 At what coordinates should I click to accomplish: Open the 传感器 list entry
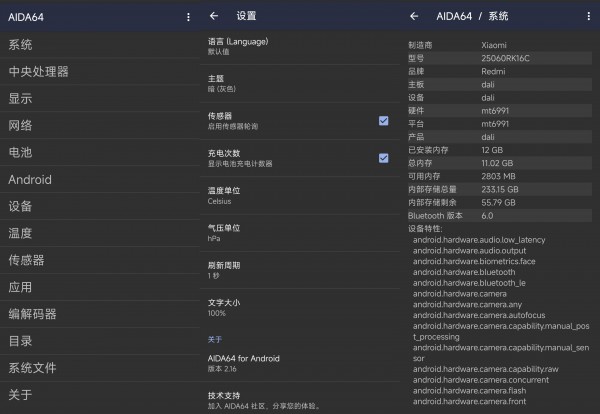coord(100,260)
